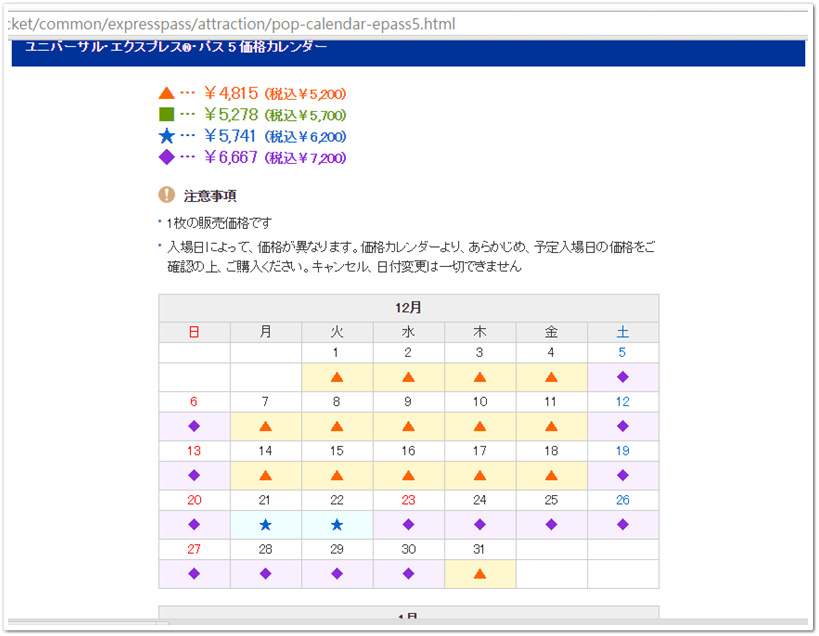The height and width of the screenshot is (636, 819).
Task: Click the orange triangle under December 31
Action: click(479, 574)
